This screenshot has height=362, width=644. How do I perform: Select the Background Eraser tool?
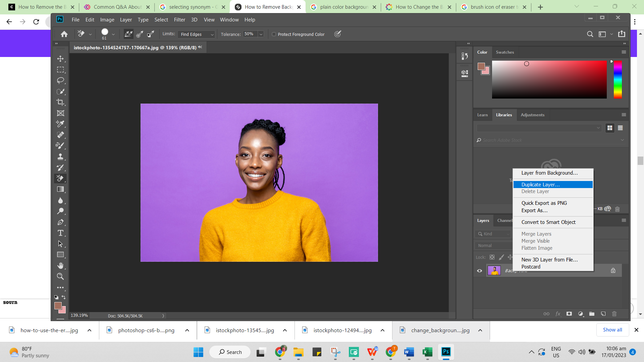(x=61, y=179)
